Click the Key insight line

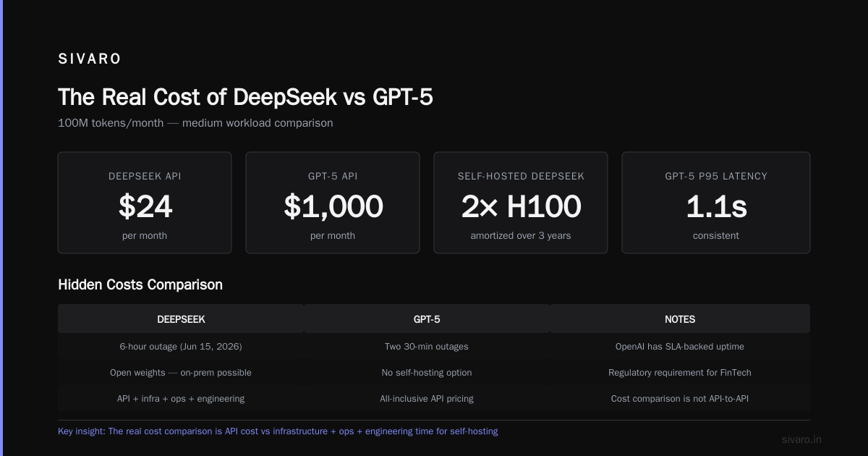coord(278,431)
